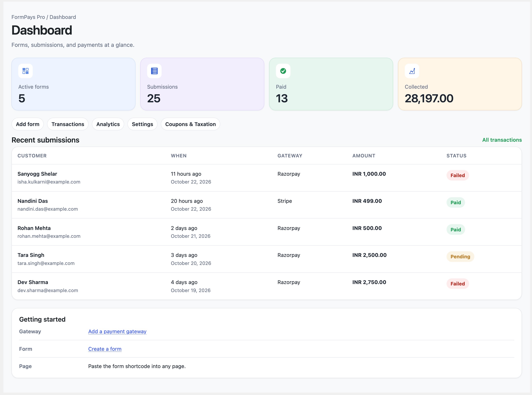Click the Submissions list icon
This screenshot has height=395, width=532.
(x=154, y=71)
